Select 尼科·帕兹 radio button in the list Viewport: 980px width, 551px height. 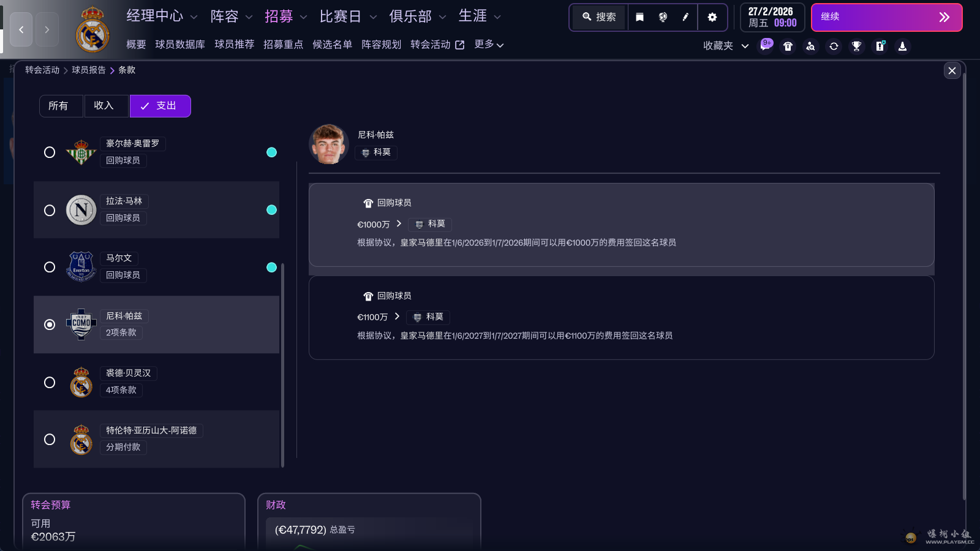coord(50,324)
